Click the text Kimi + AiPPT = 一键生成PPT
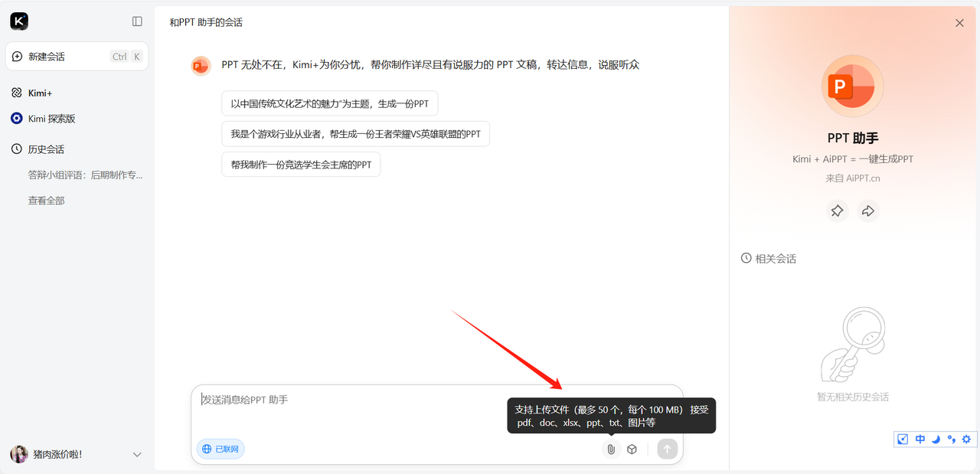Image resolution: width=980 pixels, height=474 pixels. (853, 159)
